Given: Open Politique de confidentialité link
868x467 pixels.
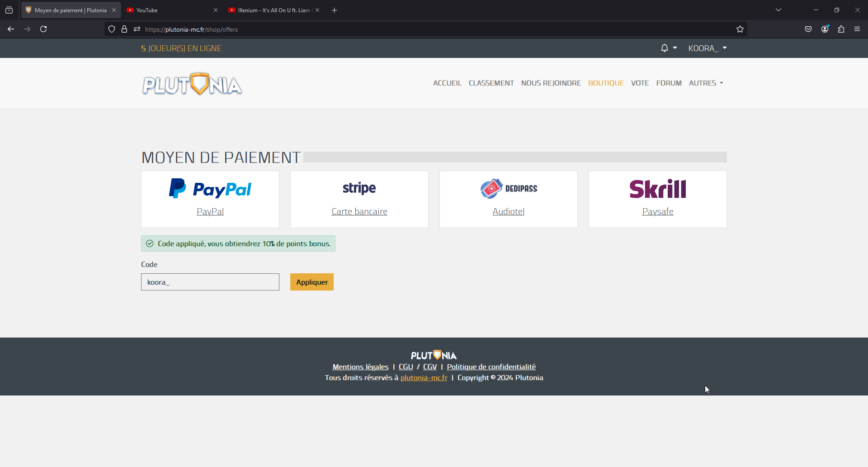Looking at the screenshot, I should click(491, 367).
